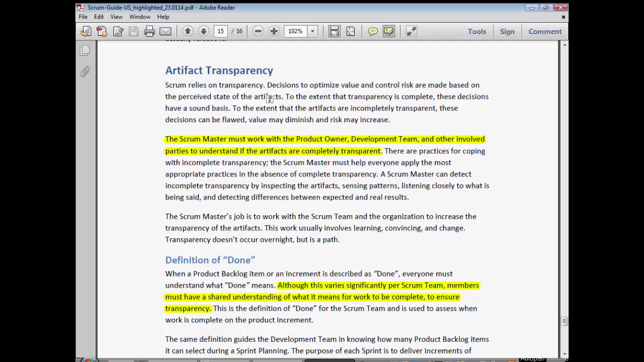Click the line starting "Scrum relies on transparency"
Image resolution: width=644 pixels, height=362 pixels.
[322, 85]
